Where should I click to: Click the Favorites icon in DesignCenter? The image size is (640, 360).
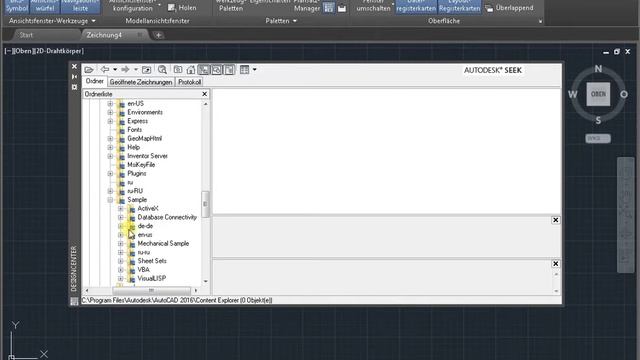178,70
